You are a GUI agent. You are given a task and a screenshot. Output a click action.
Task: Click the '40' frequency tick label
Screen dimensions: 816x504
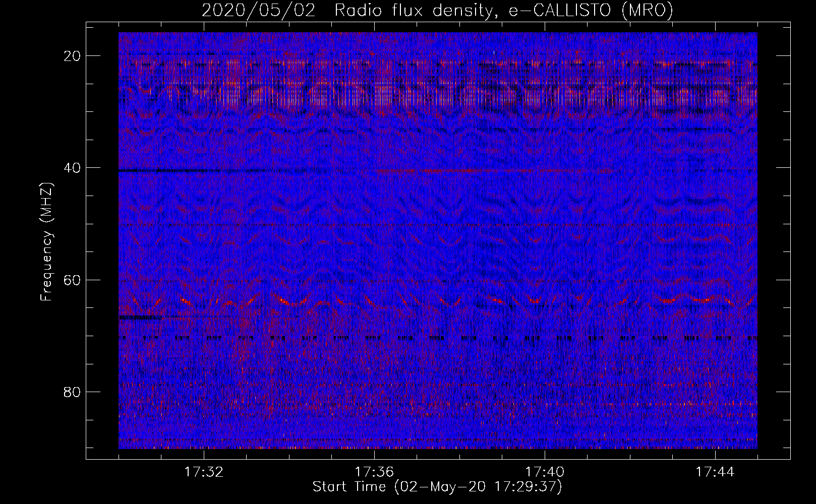tap(72, 168)
